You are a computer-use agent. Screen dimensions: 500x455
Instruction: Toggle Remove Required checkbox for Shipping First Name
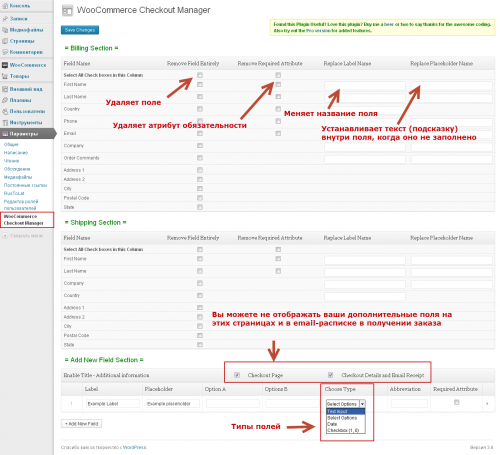[278, 259]
